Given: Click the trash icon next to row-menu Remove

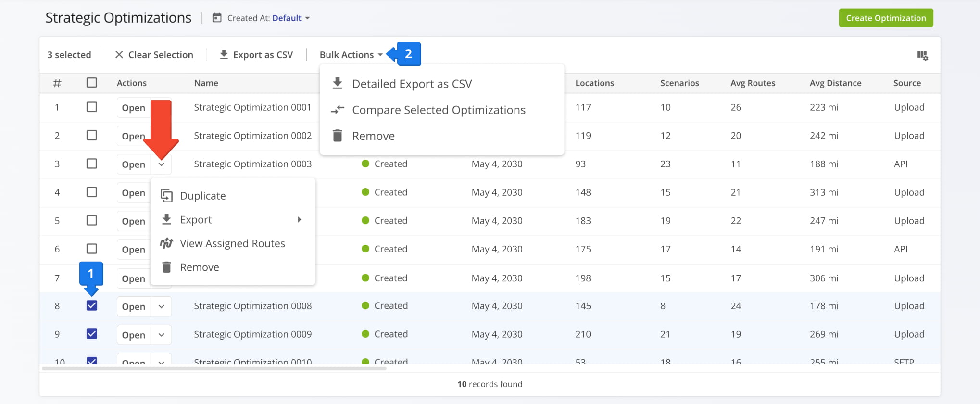Looking at the screenshot, I should [166, 267].
